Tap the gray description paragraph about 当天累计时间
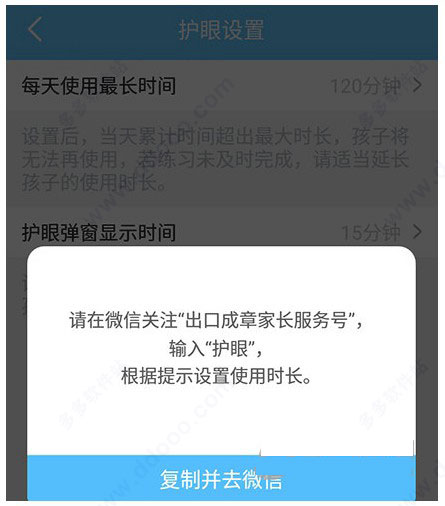 pos(215,160)
